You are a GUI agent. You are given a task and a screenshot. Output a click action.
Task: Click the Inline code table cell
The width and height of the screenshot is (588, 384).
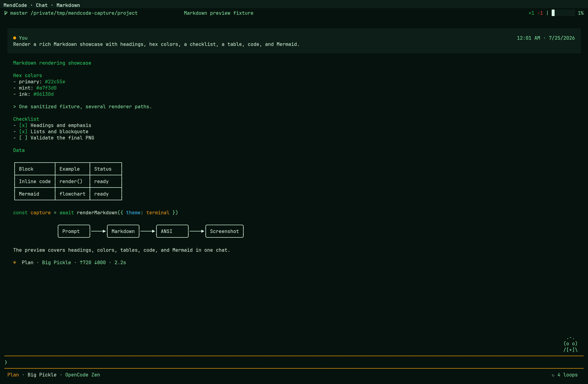click(x=35, y=181)
